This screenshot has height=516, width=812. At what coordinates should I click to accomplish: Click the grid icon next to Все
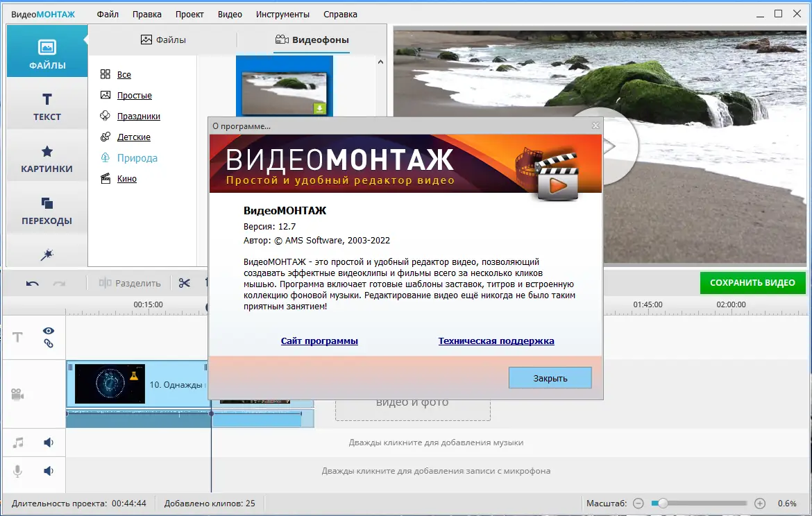click(105, 74)
